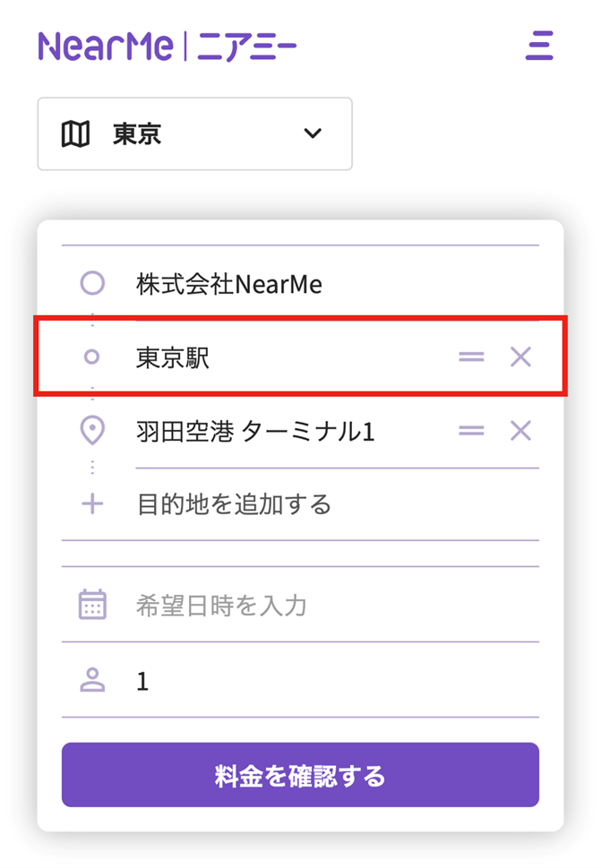Open the hamburger menu icon
Viewport: 601px width, 868px height.
[x=539, y=46]
